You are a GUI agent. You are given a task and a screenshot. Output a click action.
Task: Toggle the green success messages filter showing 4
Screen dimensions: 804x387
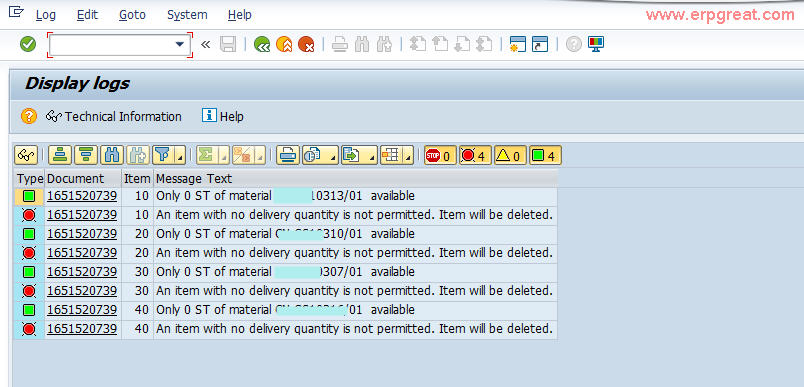[545, 155]
